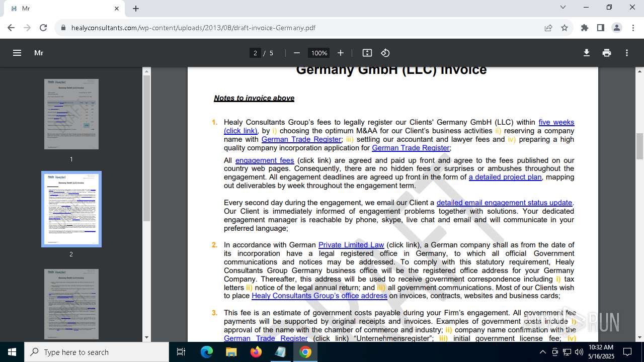Rotate the document counterclockwise
Viewport: 644px width, 362px height.
[385, 53]
